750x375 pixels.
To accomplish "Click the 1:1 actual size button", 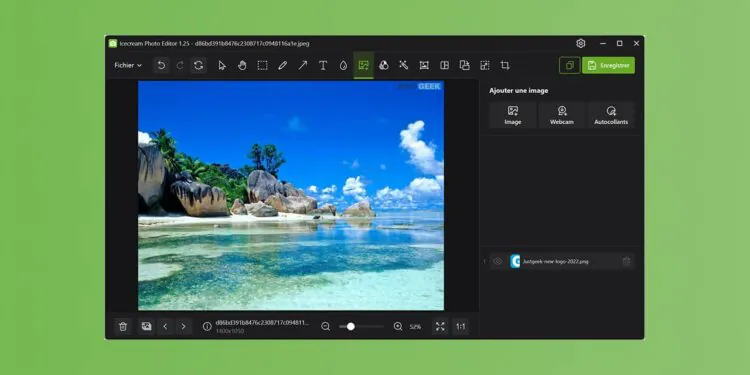I will click(x=461, y=327).
